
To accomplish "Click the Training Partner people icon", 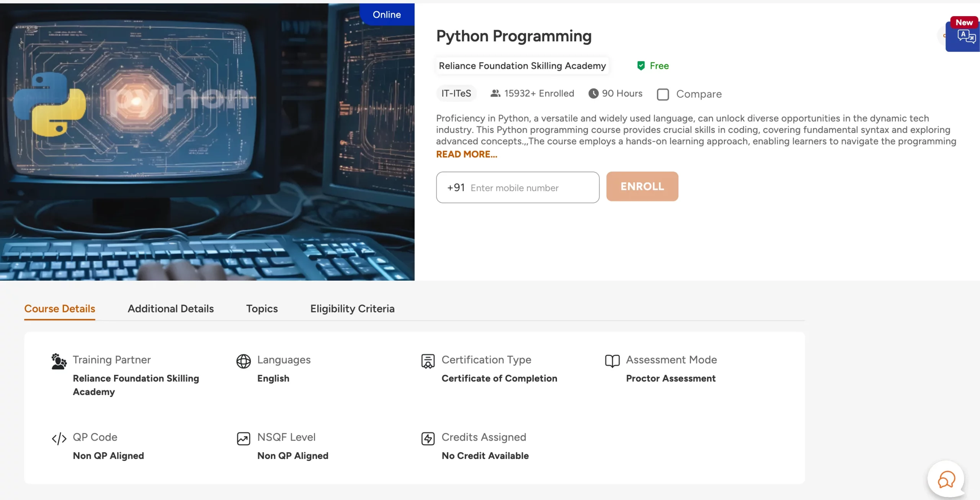I will pyautogui.click(x=59, y=361).
